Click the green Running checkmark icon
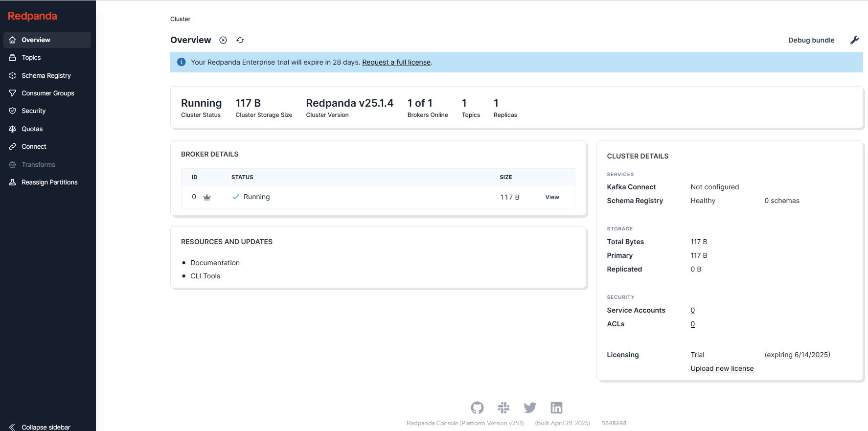Viewport: 868px width, 431px height. point(236,197)
